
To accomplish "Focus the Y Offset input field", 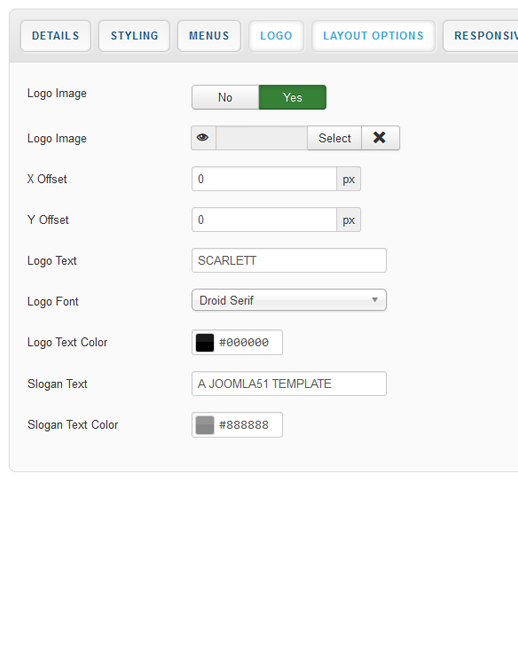I will (x=264, y=220).
